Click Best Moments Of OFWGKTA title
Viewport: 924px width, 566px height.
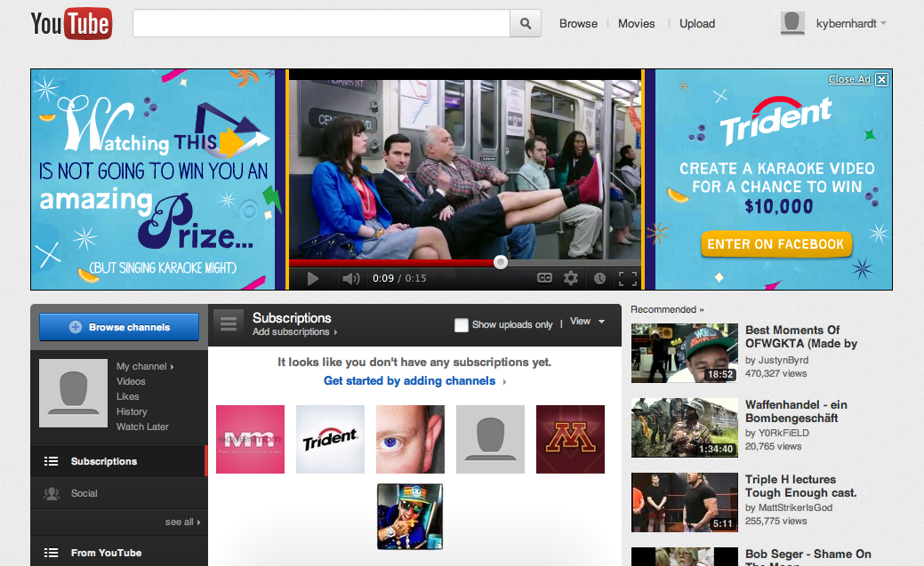pos(801,337)
